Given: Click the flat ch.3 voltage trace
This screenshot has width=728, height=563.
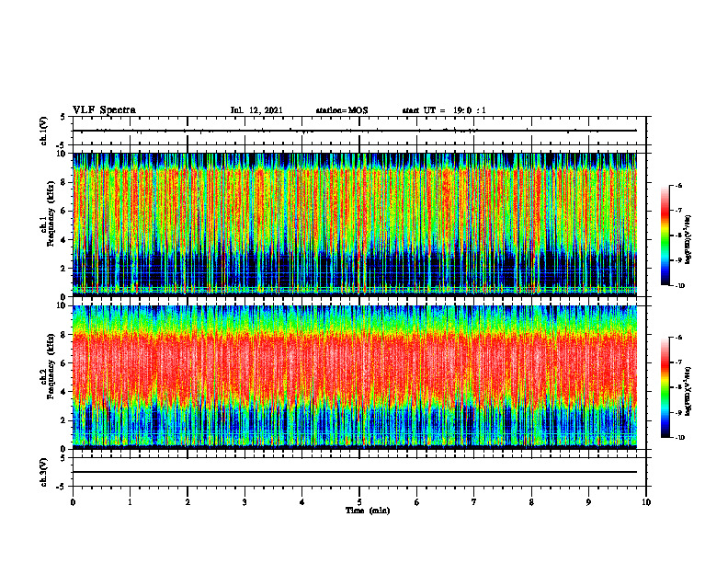Looking at the screenshot, I should 355,472.
